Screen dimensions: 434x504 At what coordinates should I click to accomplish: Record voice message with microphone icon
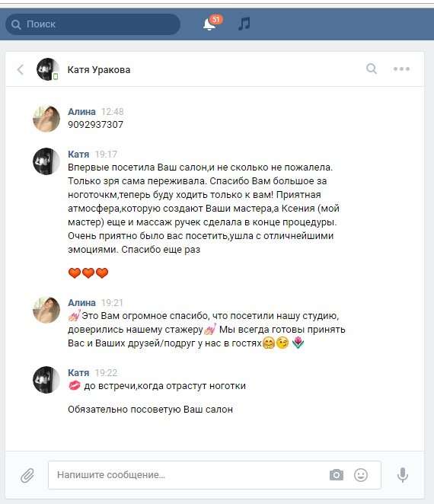402,475
